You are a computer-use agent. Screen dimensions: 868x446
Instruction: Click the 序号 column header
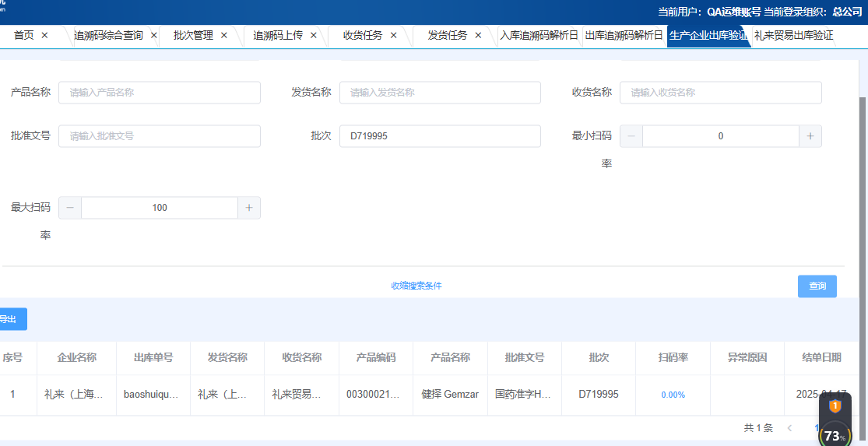click(x=12, y=357)
